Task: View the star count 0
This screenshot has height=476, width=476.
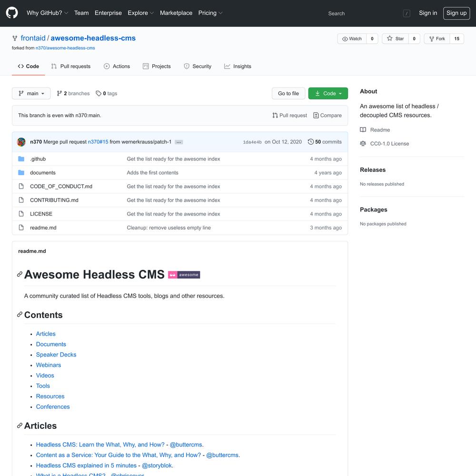Action: click(x=414, y=39)
